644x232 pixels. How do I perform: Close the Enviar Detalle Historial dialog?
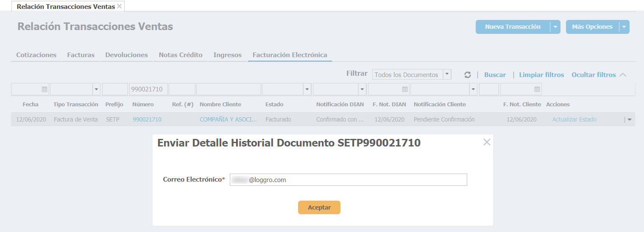coord(487,142)
